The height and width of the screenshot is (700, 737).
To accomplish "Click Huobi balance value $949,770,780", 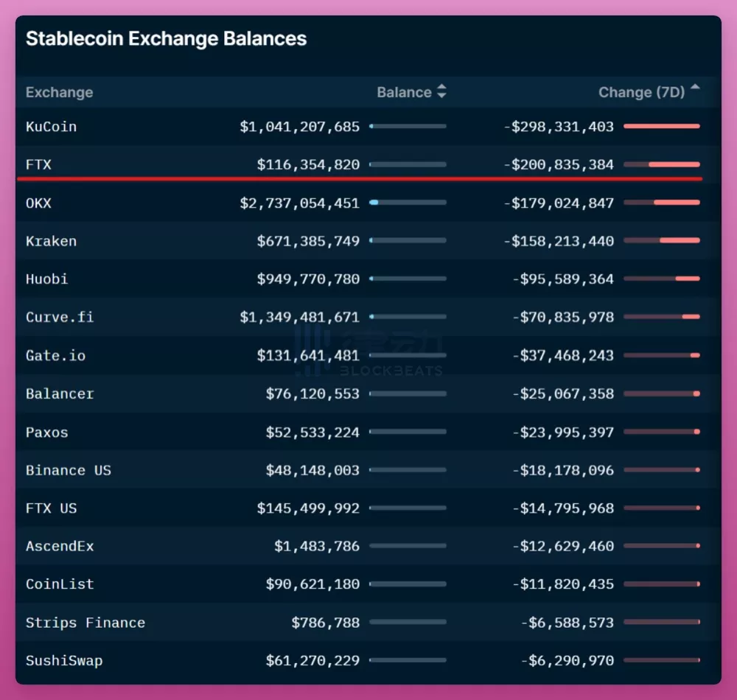I will [x=308, y=279].
